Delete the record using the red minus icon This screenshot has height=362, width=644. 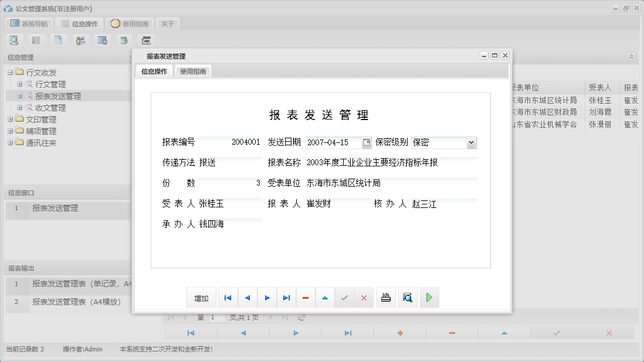tap(306, 298)
